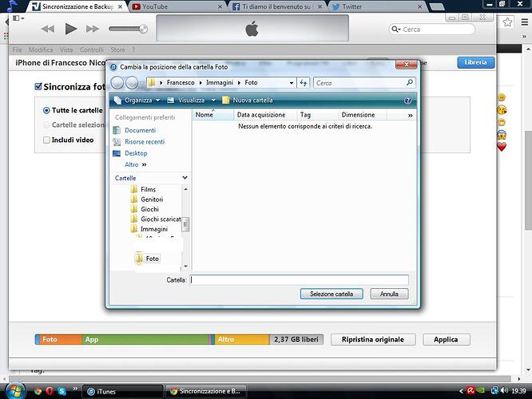Click the dialog's back navigation arrow

118,82
